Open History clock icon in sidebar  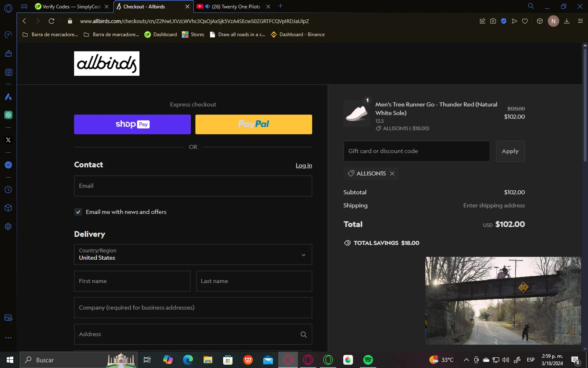click(8, 190)
